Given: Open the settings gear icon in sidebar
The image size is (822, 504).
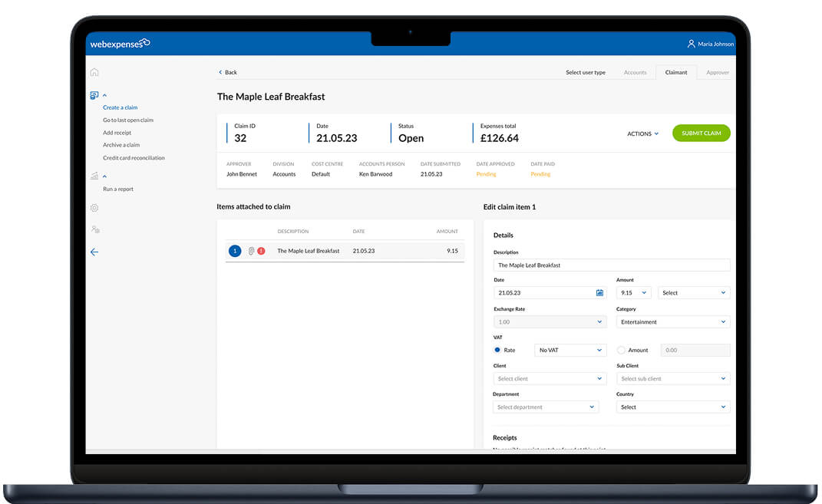Looking at the screenshot, I should pos(94,208).
